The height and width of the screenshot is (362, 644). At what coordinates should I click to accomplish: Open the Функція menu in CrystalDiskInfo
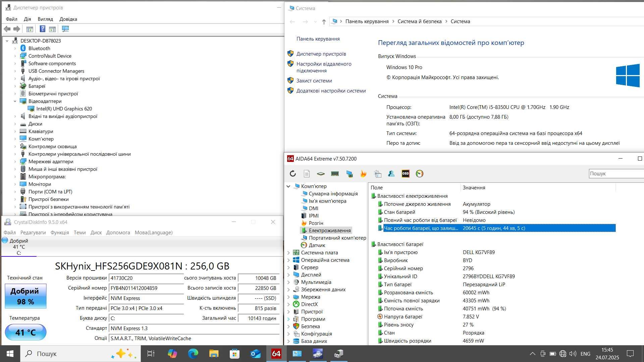pyautogui.click(x=60, y=233)
